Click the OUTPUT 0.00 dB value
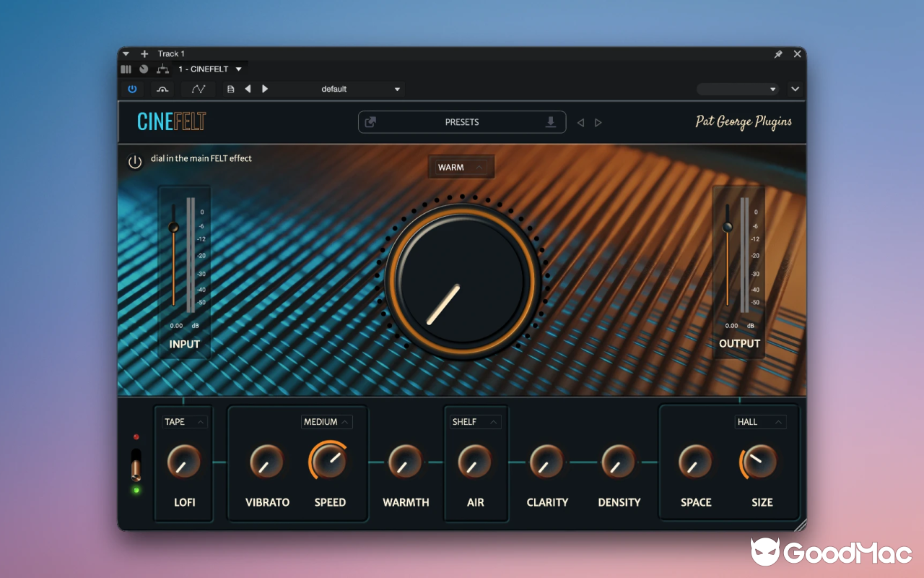The width and height of the screenshot is (924, 578). point(731,326)
